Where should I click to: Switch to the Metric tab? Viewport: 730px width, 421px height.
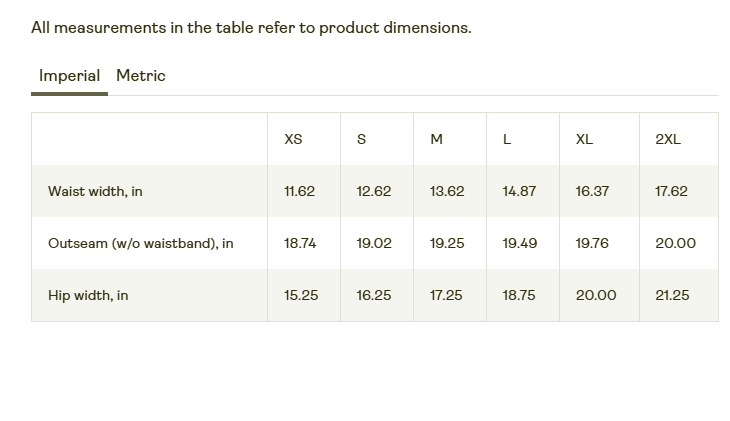pyautogui.click(x=141, y=76)
